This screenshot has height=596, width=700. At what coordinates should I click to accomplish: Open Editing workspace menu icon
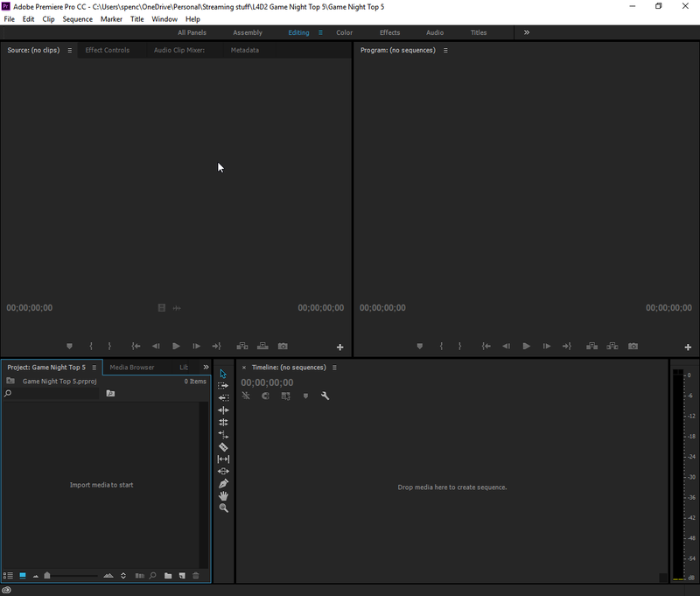320,32
